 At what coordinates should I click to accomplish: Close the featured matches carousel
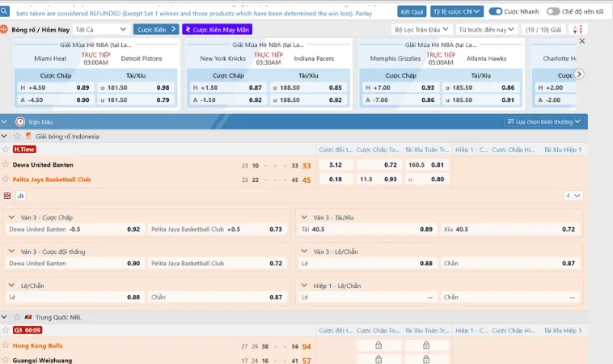(x=582, y=41)
